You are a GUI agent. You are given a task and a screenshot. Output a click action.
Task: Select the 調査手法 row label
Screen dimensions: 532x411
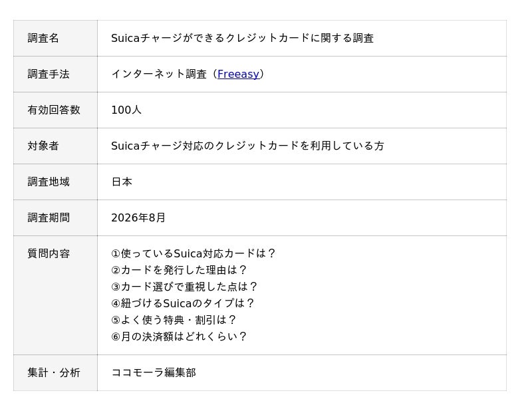55,74
